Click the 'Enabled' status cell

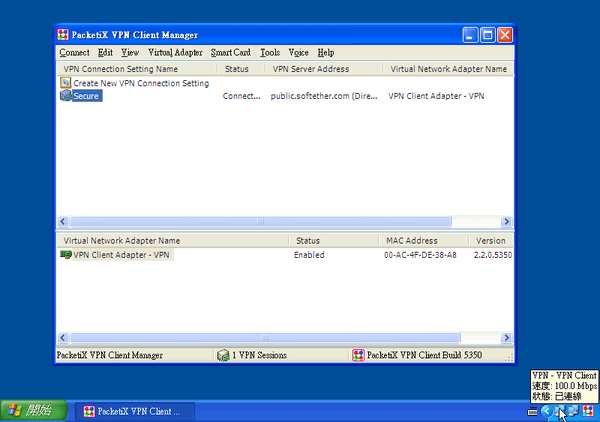309,255
